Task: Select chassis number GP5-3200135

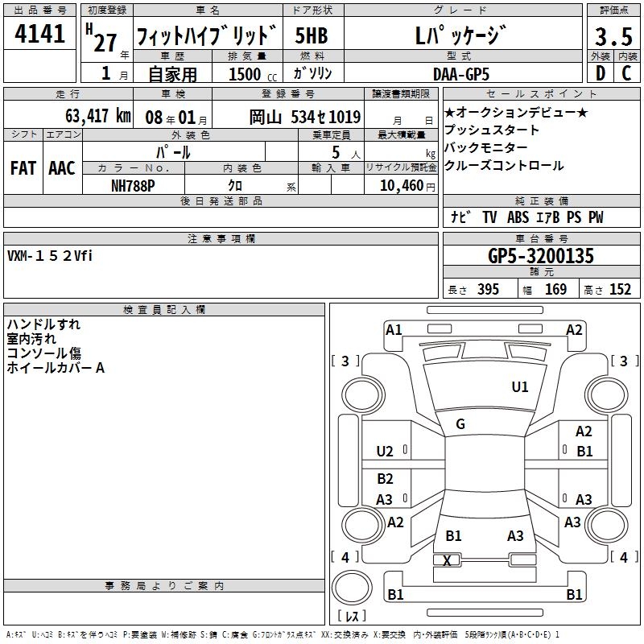Action: point(541,256)
